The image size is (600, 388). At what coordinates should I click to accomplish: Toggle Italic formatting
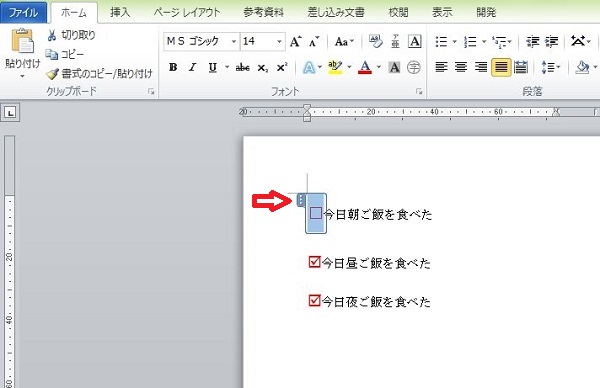coord(192,68)
